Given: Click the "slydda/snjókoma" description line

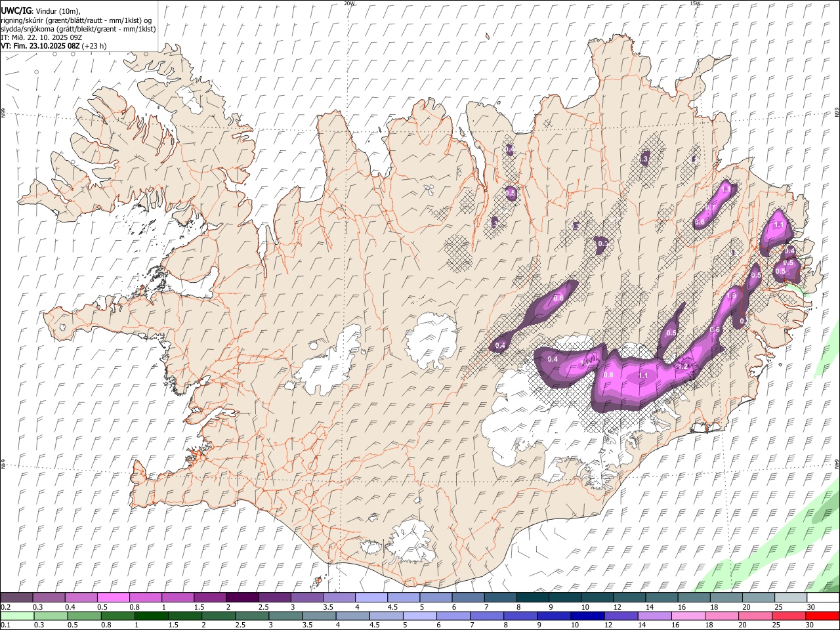Looking at the screenshot, I should tap(79, 29).
